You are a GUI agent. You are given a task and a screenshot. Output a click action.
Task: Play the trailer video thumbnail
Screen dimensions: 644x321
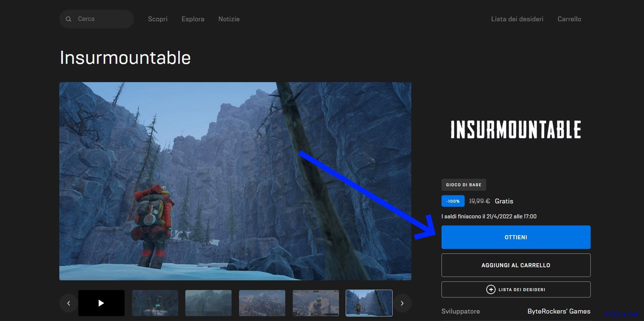[x=101, y=303]
